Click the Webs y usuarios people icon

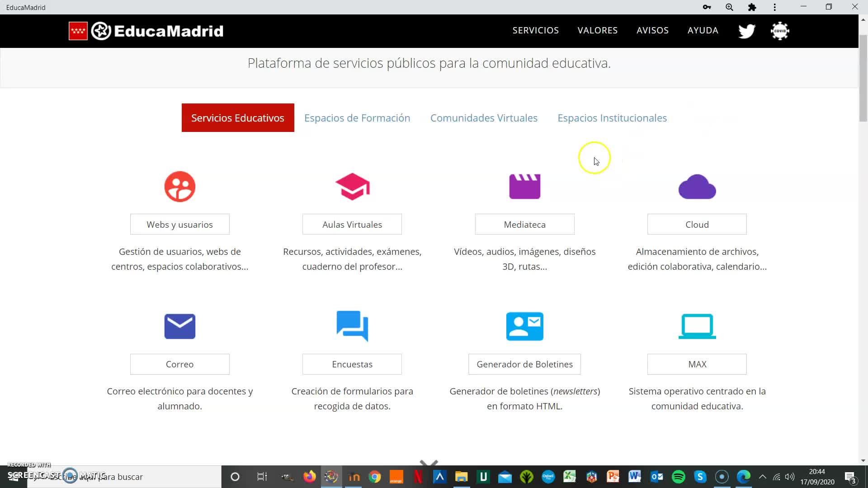(179, 187)
